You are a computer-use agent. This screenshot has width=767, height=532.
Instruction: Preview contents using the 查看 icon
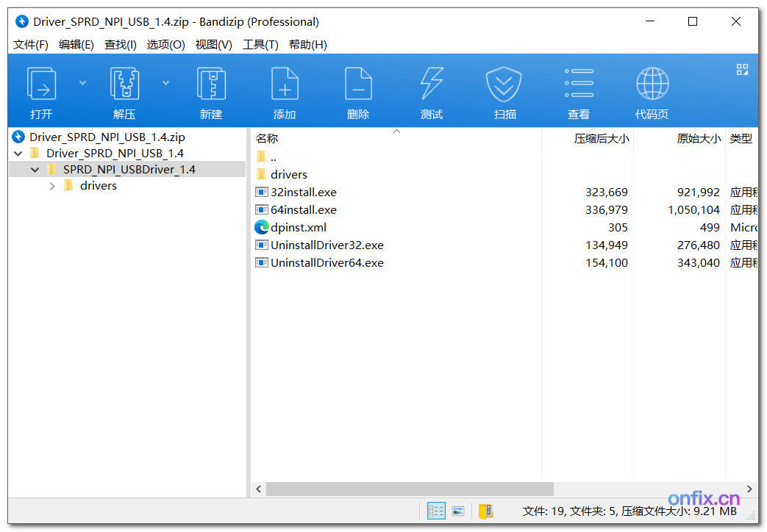579,90
